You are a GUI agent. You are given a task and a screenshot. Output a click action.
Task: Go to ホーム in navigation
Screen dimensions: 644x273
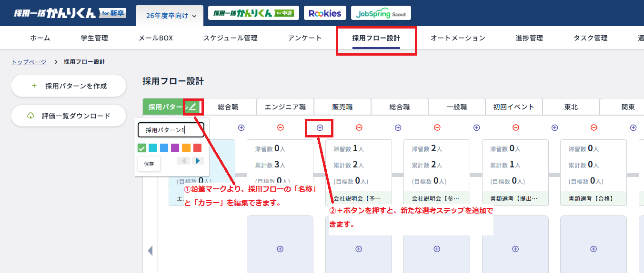coord(40,38)
